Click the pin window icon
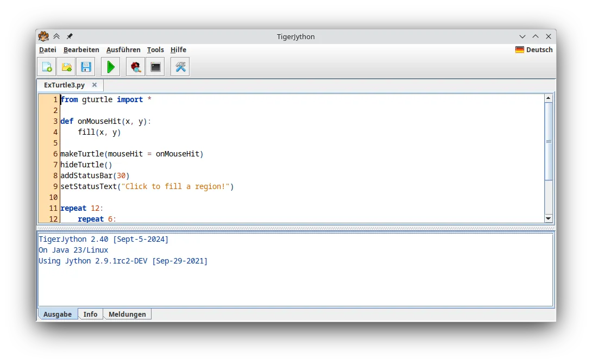Image resolution: width=592 pixels, height=364 pixels. pyautogui.click(x=70, y=36)
